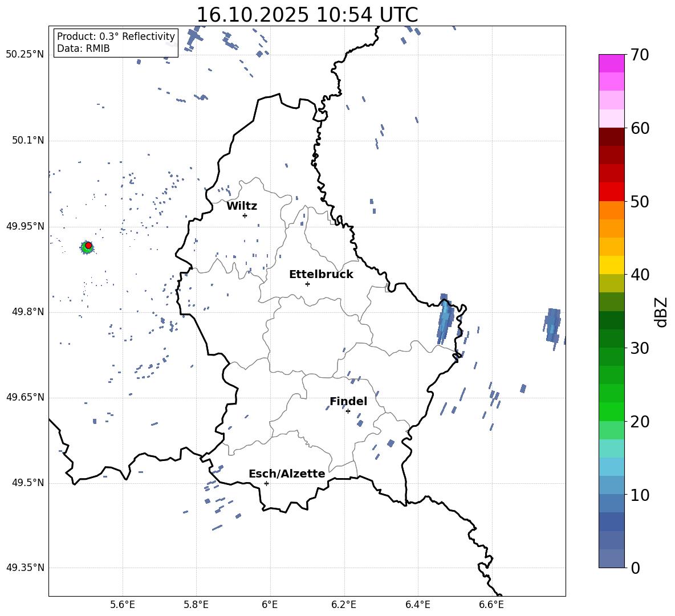
Task: Click the dBZ colorbar label
Action: tap(661, 312)
